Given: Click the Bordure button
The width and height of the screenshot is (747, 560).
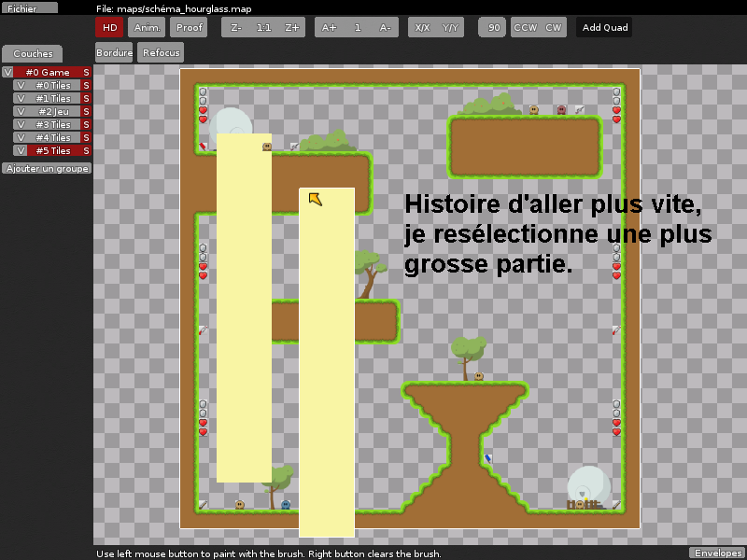Looking at the screenshot, I should [114, 53].
